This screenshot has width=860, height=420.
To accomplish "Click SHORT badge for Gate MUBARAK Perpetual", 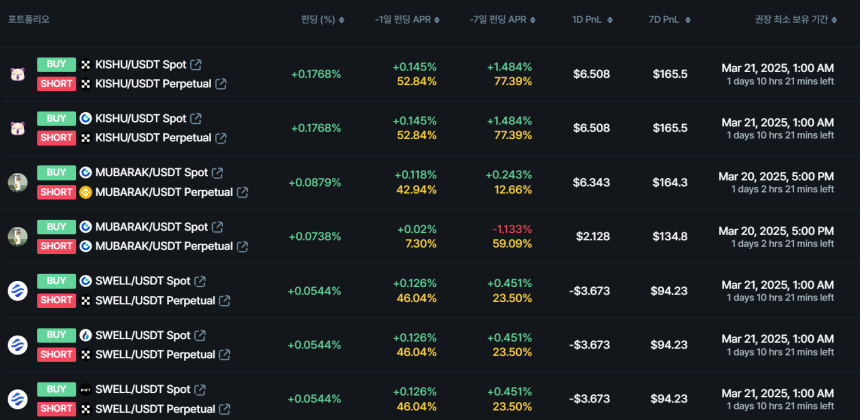I will pyautogui.click(x=56, y=246).
